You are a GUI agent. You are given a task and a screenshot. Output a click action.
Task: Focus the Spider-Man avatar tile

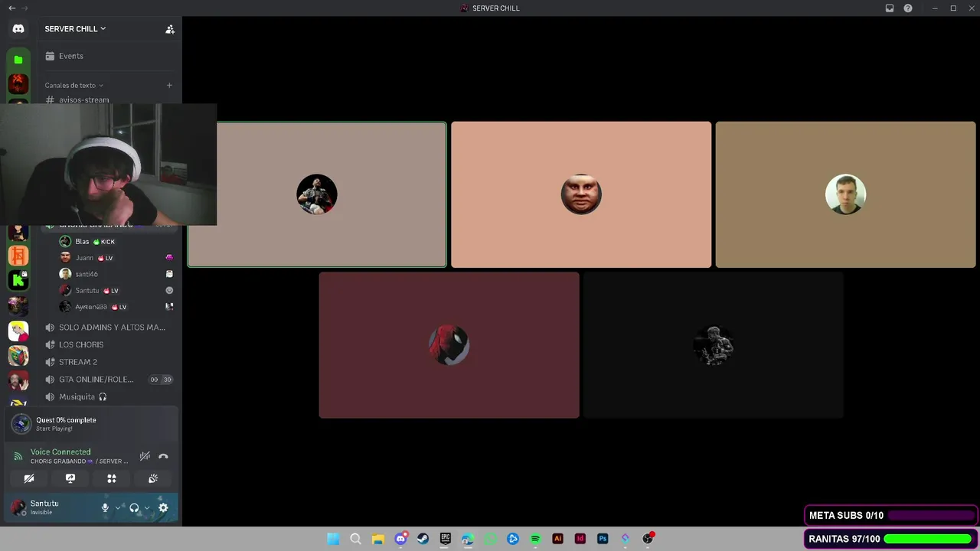449,345
